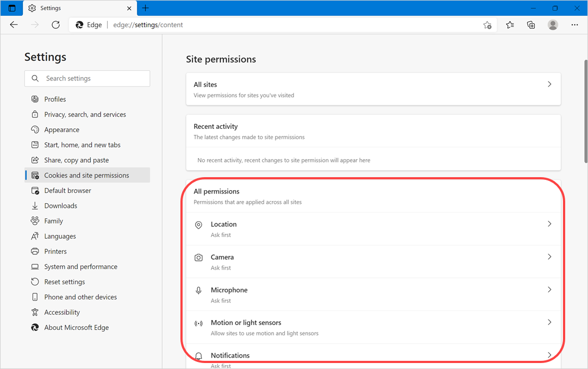
Task: Expand the Microphone permission chevron
Action: [549, 290]
